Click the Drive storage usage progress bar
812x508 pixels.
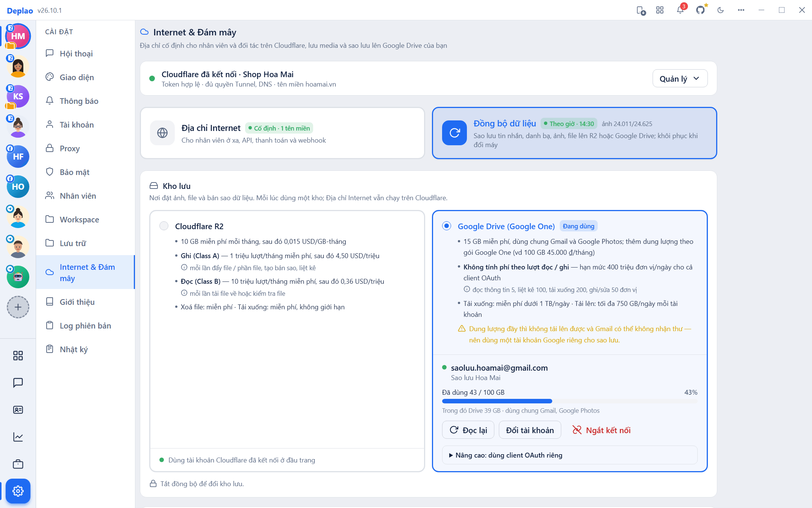pos(570,401)
